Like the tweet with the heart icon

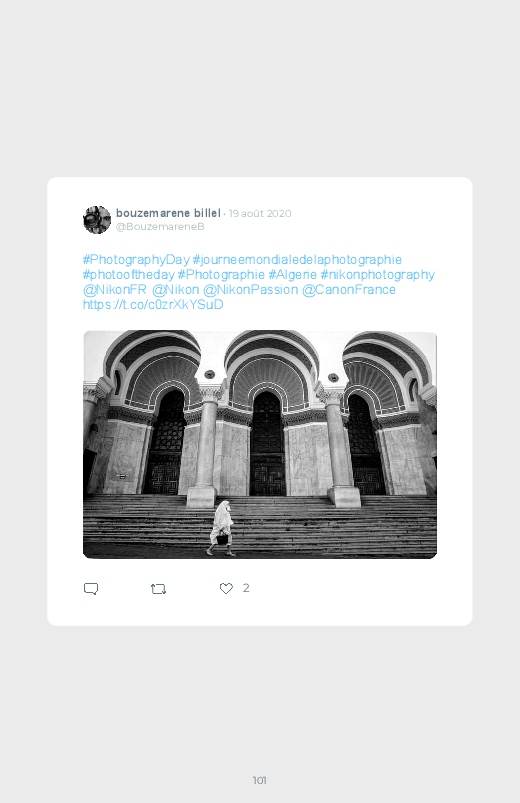click(226, 588)
